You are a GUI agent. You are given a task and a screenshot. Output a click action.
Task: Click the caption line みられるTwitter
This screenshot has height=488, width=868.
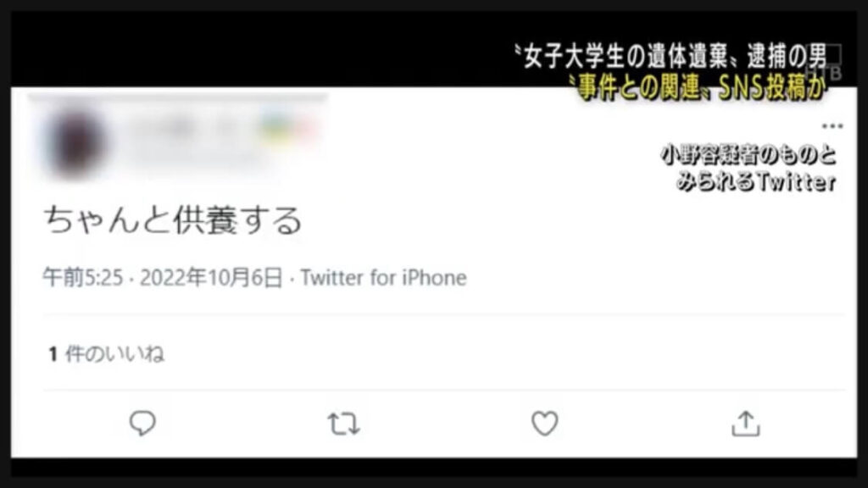click(756, 181)
